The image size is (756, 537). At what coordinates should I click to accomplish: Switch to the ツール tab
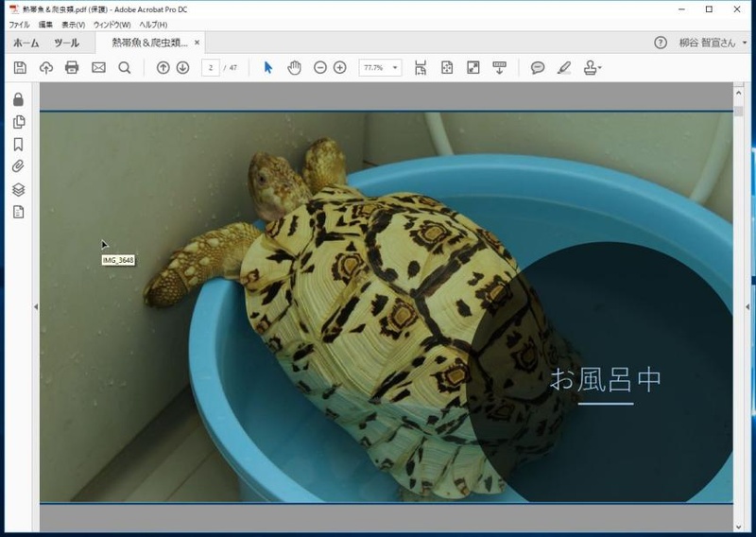coord(66,43)
